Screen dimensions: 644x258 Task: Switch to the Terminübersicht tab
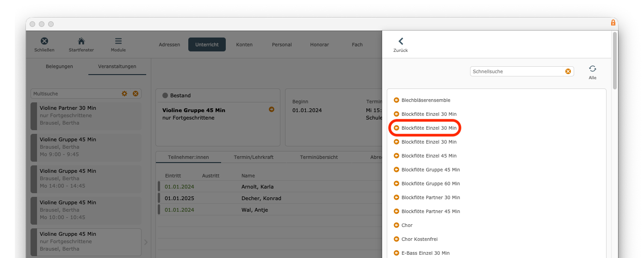pos(319,157)
